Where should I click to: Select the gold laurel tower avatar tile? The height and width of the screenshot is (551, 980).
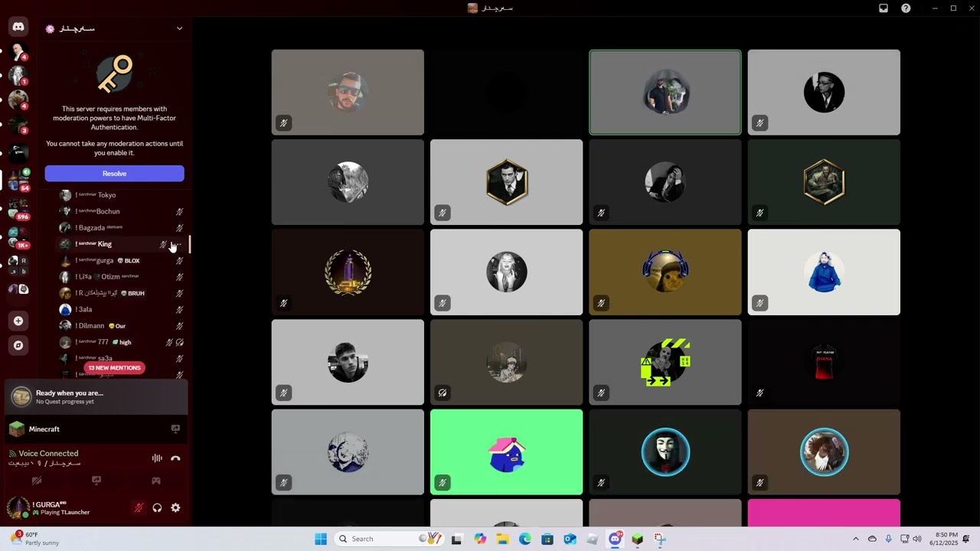[x=348, y=272]
